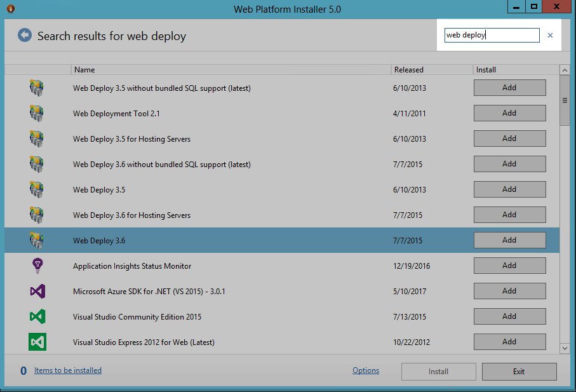The width and height of the screenshot is (576, 392).
Task: Click the app icon in the title bar
Action: click(x=11, y=8)
